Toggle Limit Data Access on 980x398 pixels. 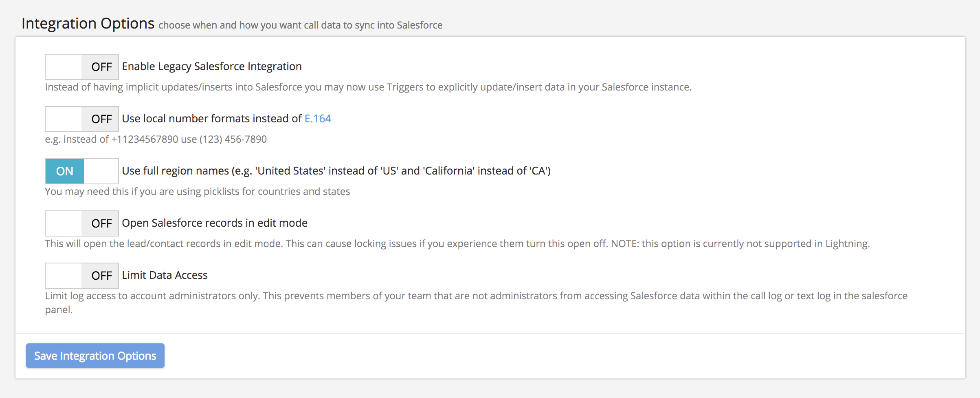(x=81, y=276)
